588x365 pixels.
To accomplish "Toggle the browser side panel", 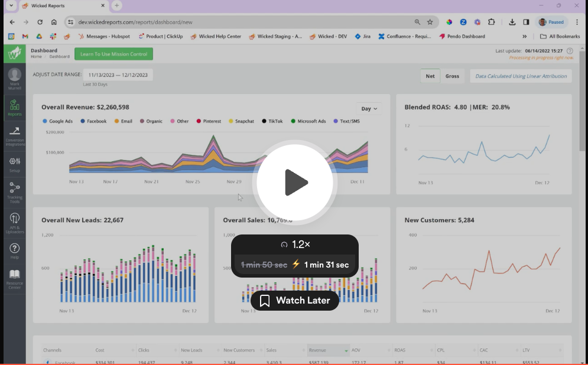I will pyautogui.click(x=526, y=22).
